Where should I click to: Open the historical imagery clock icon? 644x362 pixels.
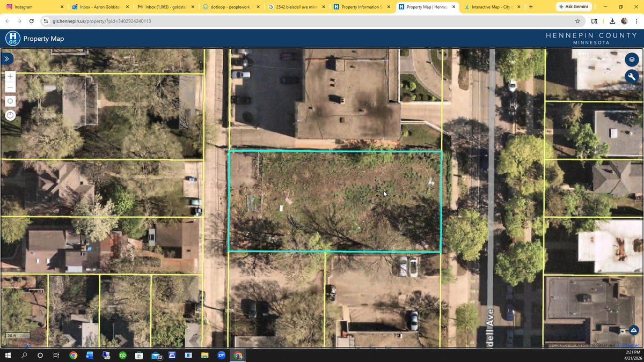[x=10, y=115]
